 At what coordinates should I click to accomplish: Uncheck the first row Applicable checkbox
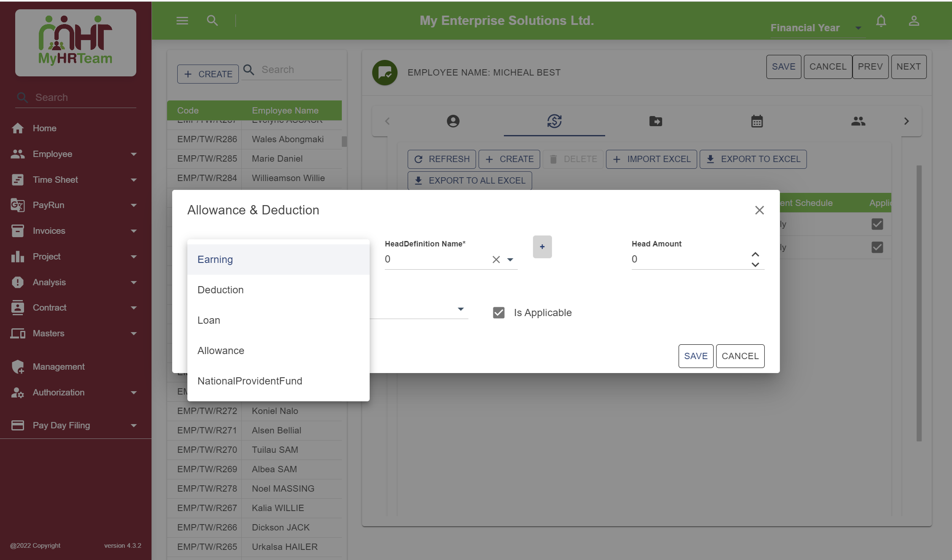(877, 224)
